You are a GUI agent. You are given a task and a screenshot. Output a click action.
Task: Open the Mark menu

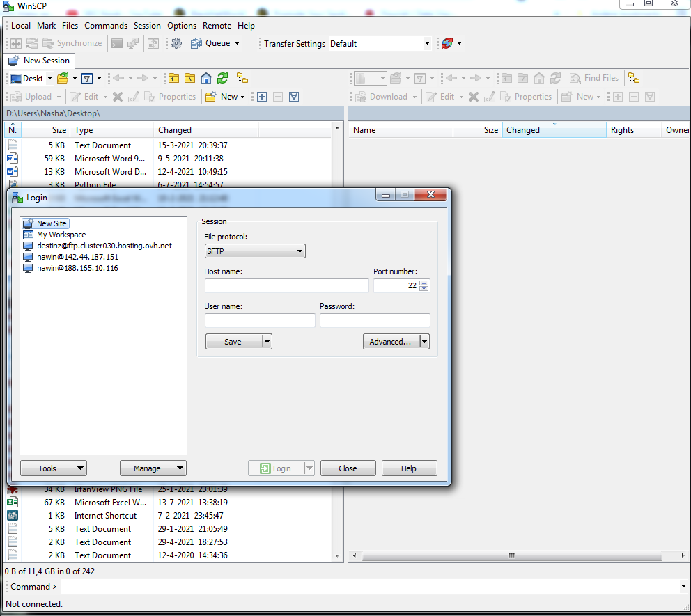[46, 26]
